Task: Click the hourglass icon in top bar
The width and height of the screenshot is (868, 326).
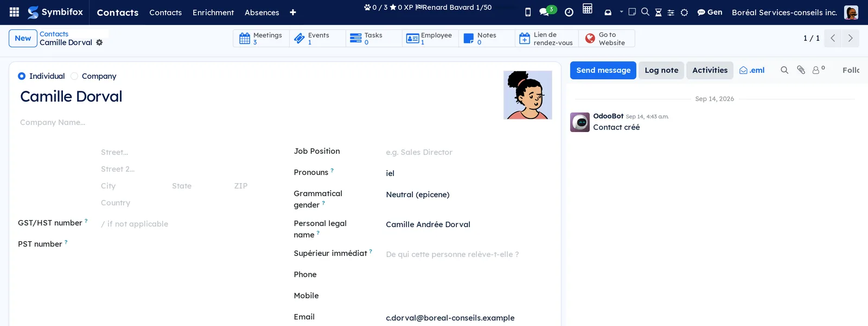Action: click(658, 12)
